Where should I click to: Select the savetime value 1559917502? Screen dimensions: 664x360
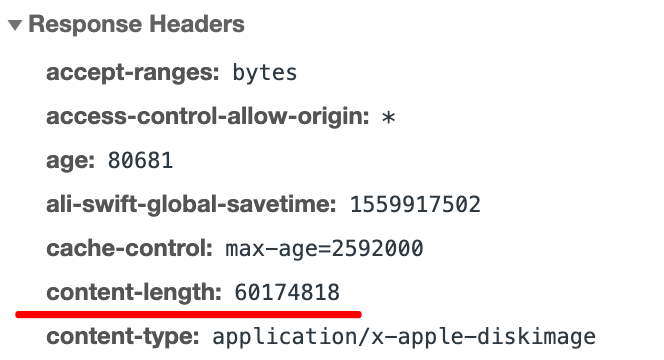point(415,205)
